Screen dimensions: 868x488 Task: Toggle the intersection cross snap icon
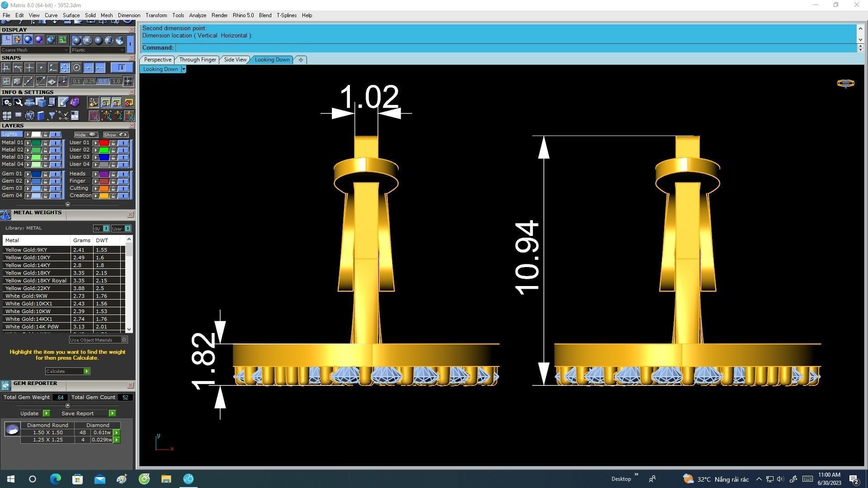click(29, 67)
